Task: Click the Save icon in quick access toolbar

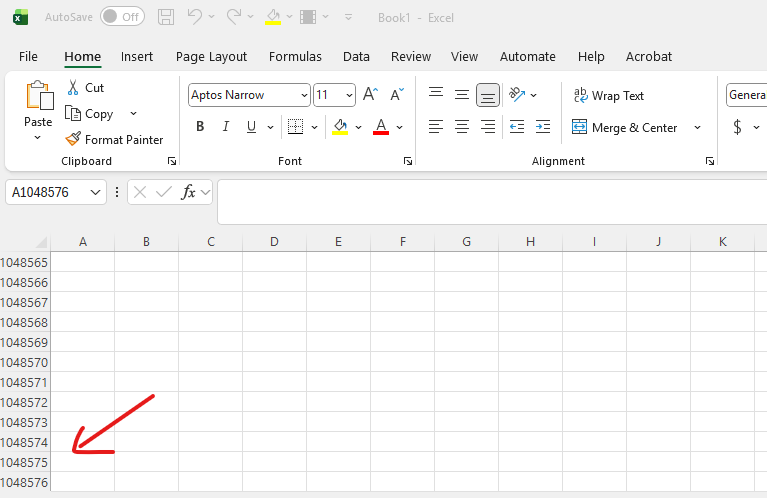Action: tap(166, 17)
